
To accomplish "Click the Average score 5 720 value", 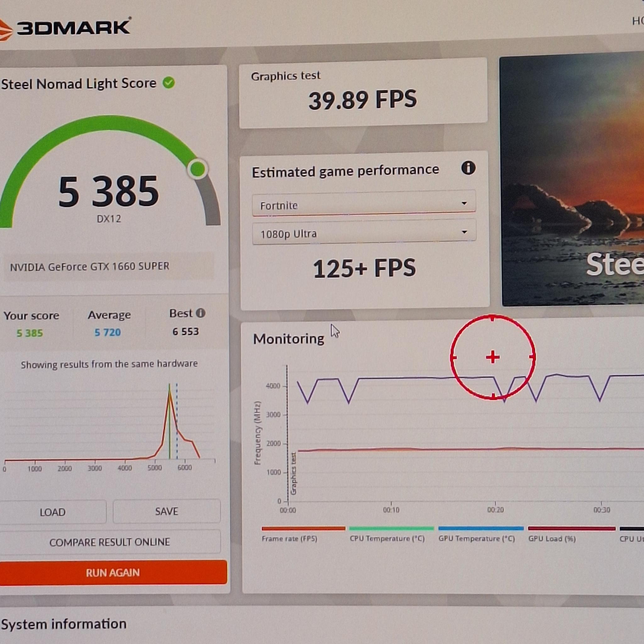I will 107,332.
